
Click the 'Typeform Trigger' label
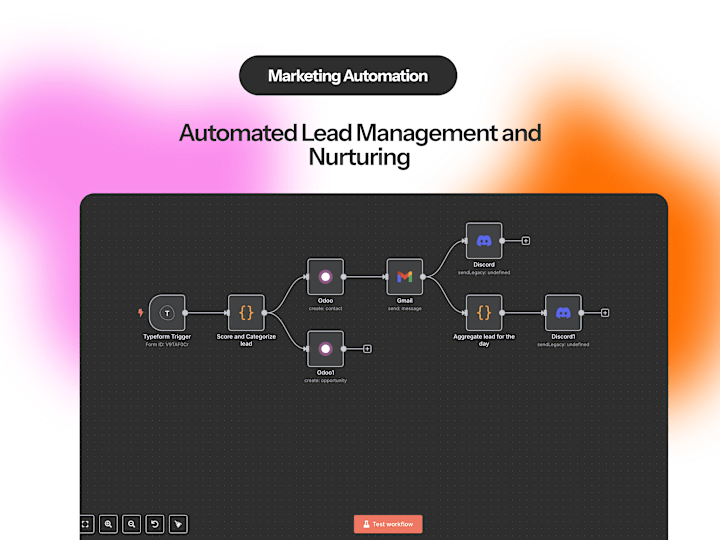click(x=167, y=337)
